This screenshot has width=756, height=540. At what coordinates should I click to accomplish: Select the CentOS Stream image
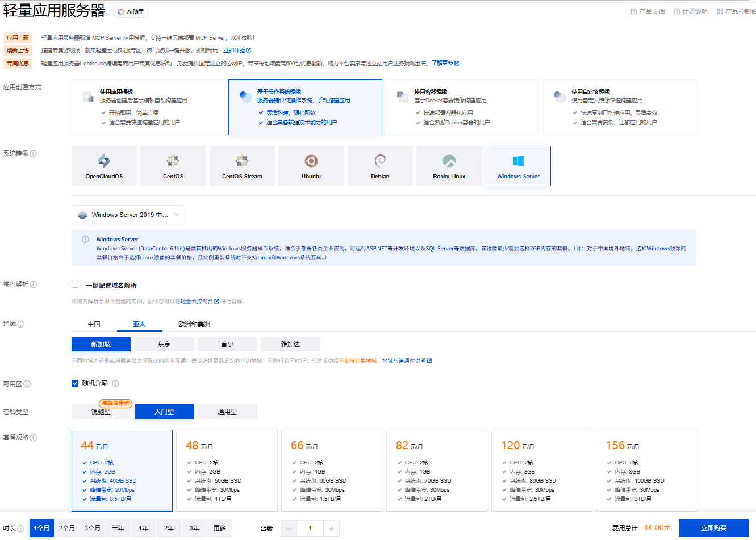[242, 166]
